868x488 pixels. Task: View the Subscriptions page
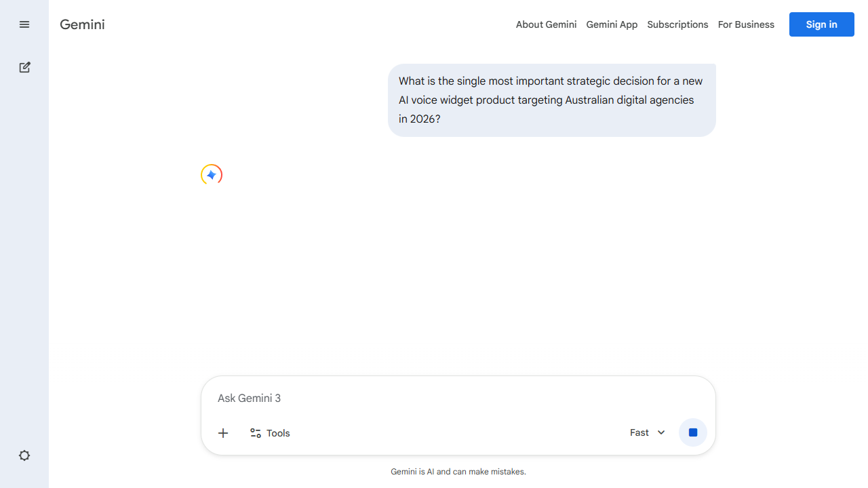click(x=677, y=24)
